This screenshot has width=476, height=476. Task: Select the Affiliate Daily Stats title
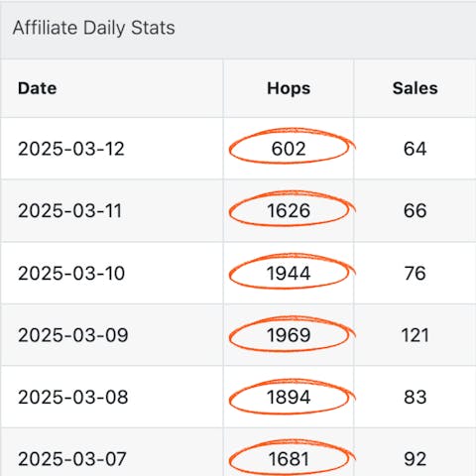(x=94, y=28)
